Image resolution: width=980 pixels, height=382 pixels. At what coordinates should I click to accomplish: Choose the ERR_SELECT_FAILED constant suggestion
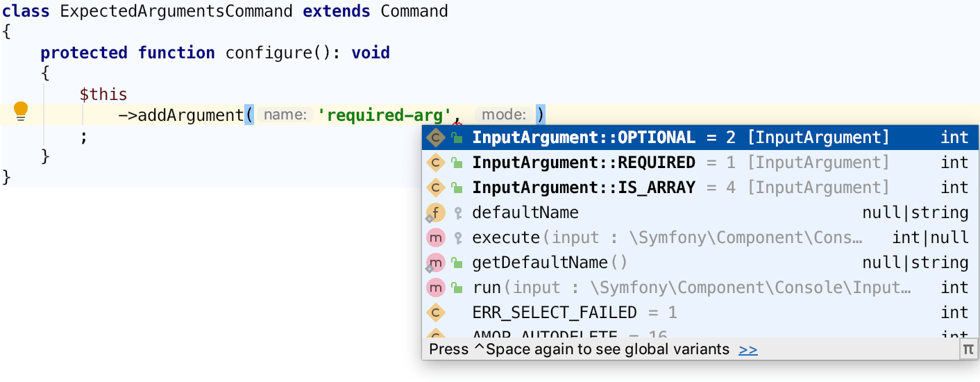[554, 313]
